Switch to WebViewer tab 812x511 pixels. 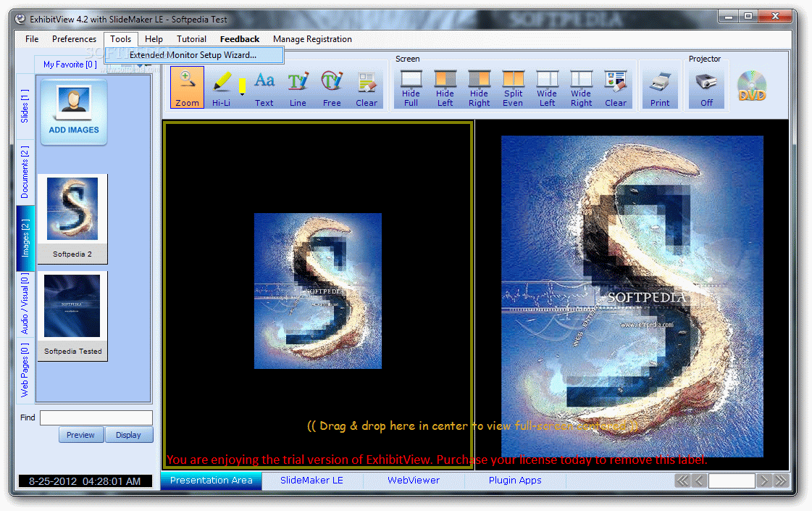click(414, 481)
